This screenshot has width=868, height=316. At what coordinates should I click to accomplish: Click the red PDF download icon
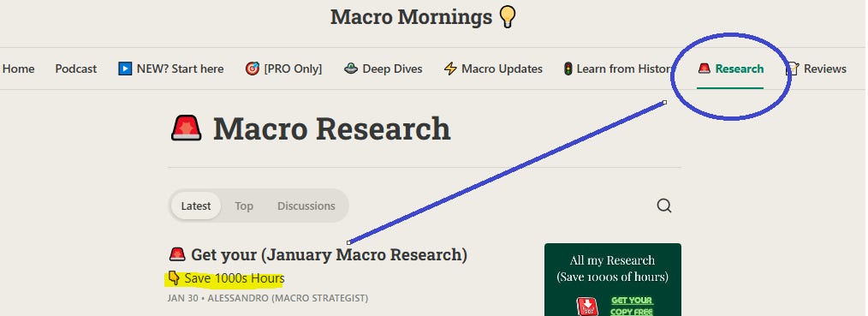[x=587, y=307]
